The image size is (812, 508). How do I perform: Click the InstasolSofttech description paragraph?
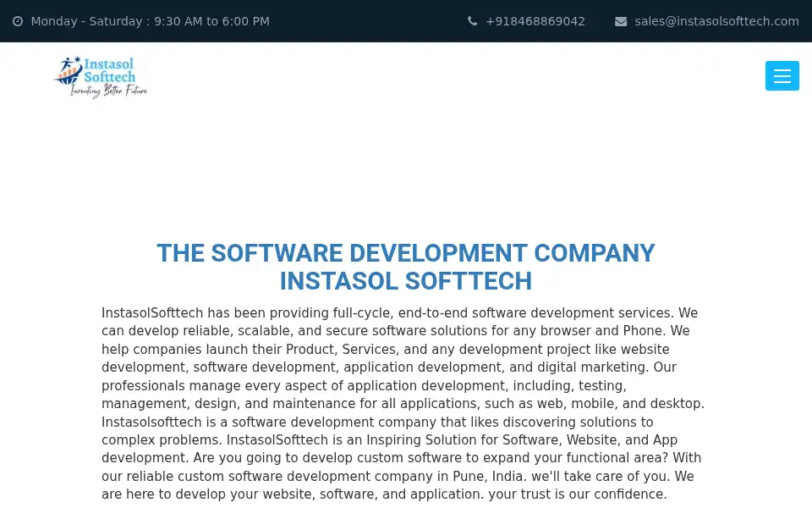coord(403,403)
